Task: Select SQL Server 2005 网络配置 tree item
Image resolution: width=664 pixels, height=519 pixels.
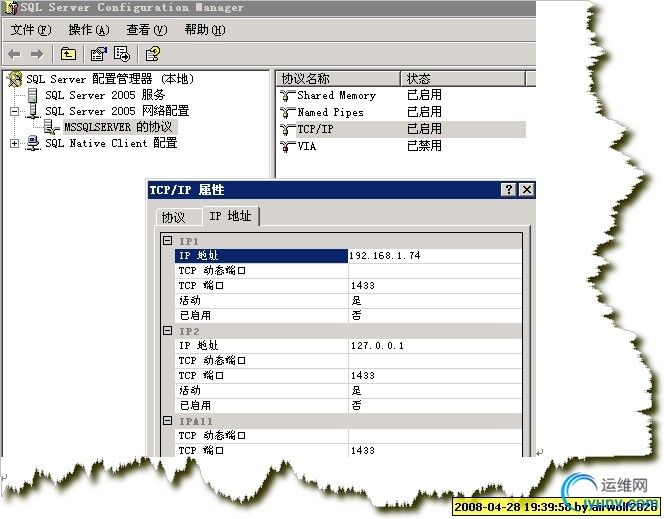Action: click(x=117, y=111)
